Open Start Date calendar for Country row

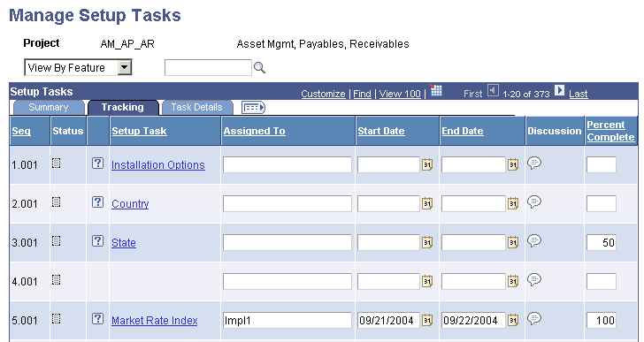coord(427,204)
